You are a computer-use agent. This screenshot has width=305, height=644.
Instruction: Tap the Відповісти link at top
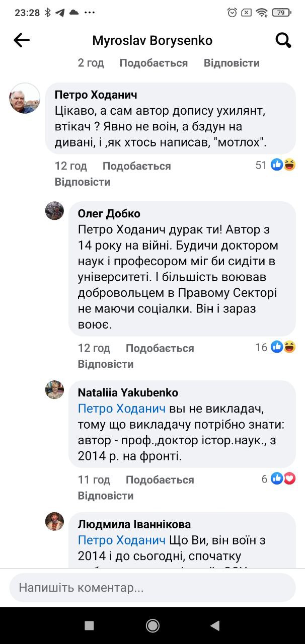click(x=232, y=63)
